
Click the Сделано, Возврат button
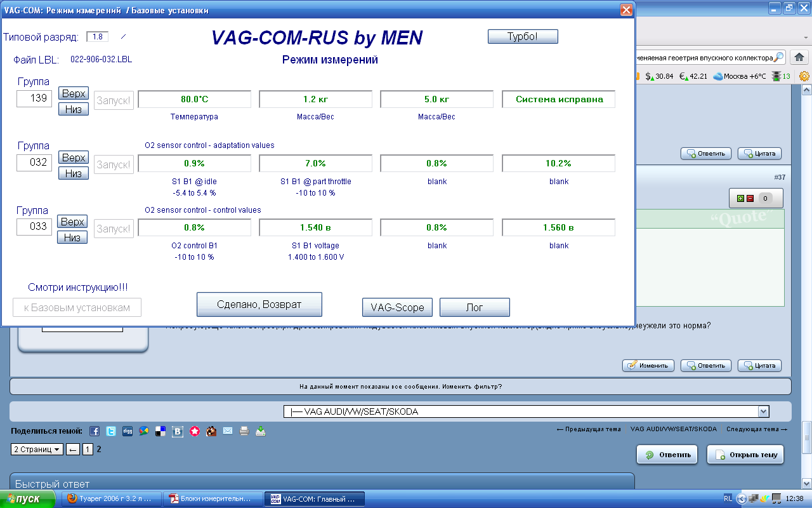(x=259, y=304)
